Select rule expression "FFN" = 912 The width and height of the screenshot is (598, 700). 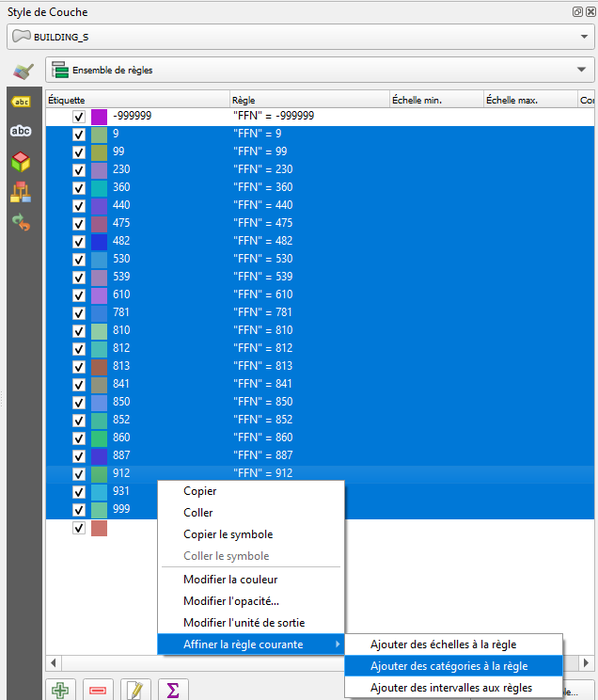[x=263, y=472]
